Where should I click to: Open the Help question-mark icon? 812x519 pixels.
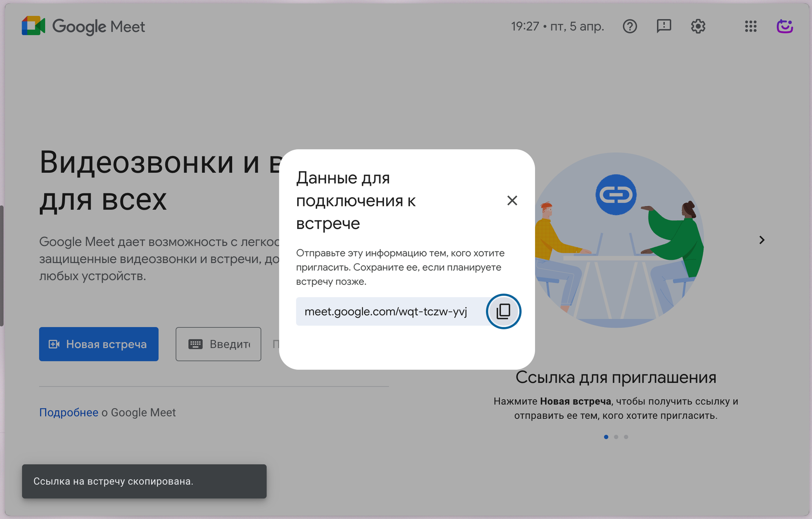pos(630,26)
